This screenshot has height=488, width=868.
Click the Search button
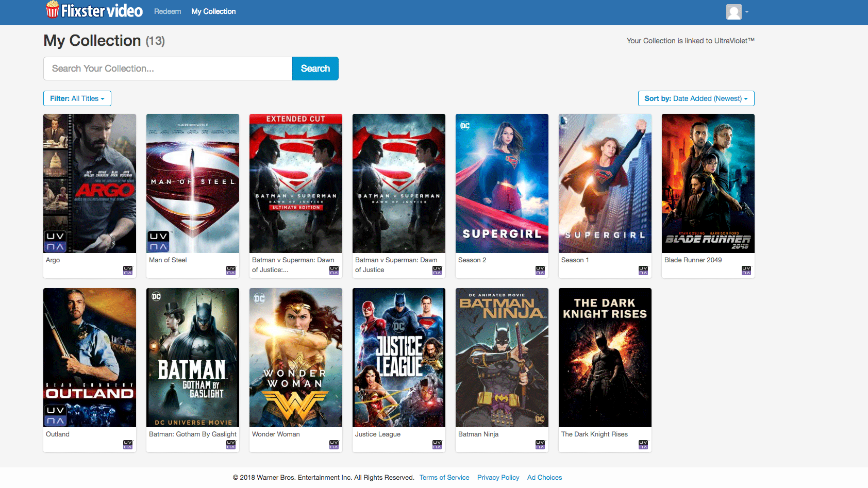[x=315, y=68]
